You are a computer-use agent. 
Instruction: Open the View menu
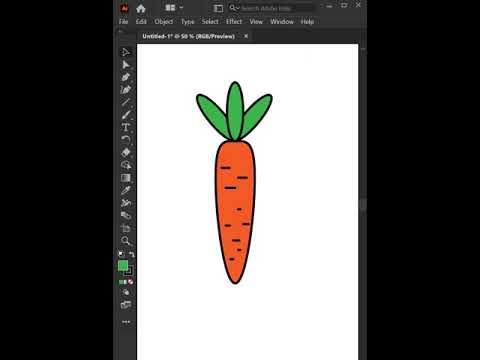(x=256, y=22)
